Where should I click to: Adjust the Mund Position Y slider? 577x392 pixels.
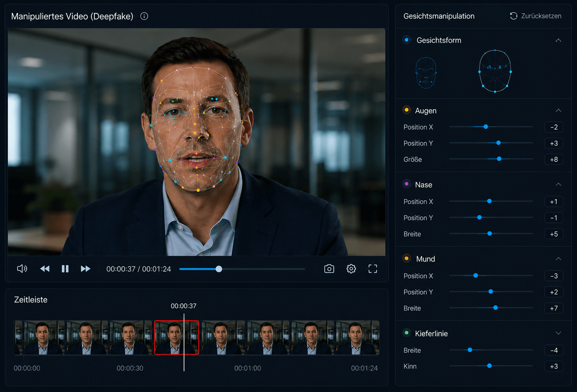click(491, 292)
